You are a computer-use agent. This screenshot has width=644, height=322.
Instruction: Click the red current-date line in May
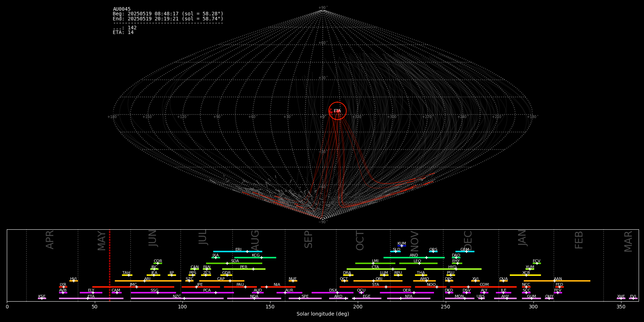pyautogui.click(x=109, y=265)
